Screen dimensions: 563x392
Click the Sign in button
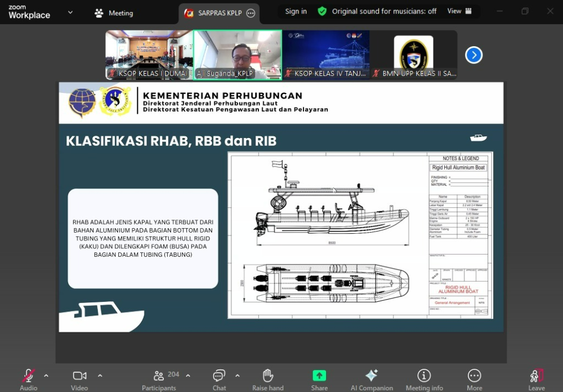pos(296,11)
